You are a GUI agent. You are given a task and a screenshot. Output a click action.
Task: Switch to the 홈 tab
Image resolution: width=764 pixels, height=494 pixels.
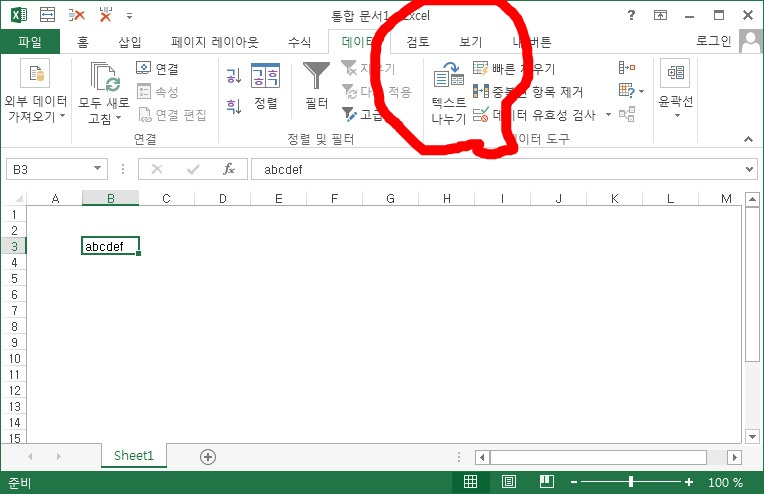click(83, 42)
